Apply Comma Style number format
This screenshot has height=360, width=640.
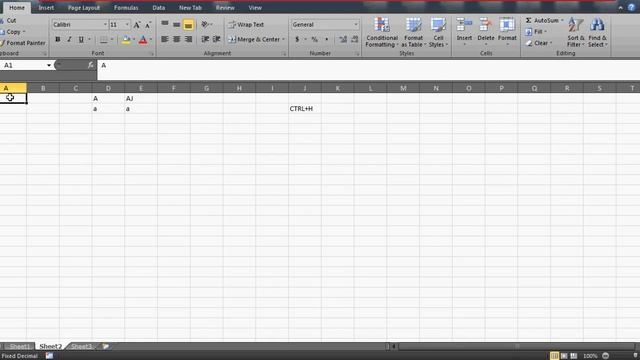(326, 40)
